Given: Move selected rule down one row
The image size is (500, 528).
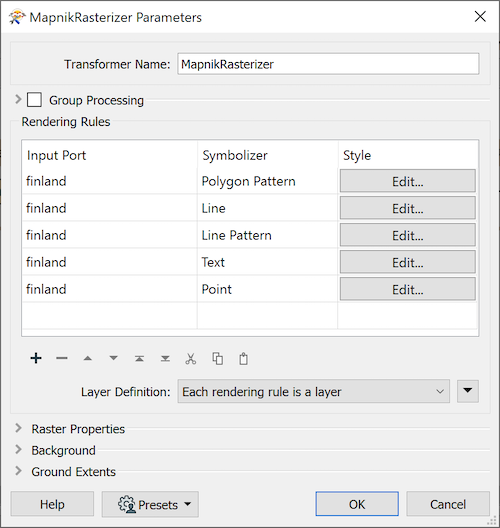Looking at the screenshot, I should [x=113, y=358].
